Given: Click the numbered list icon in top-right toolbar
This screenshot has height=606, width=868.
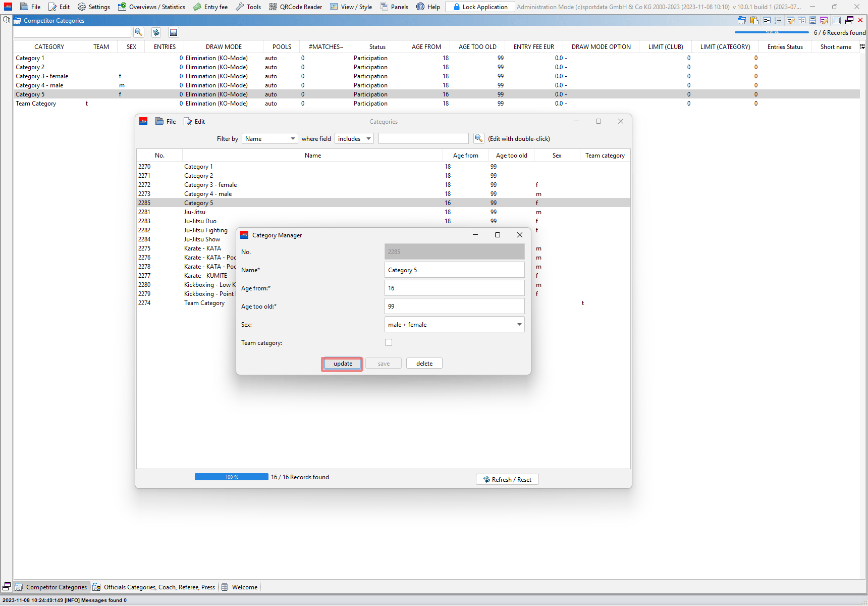Looking at the screenshot, I should 778,21.
